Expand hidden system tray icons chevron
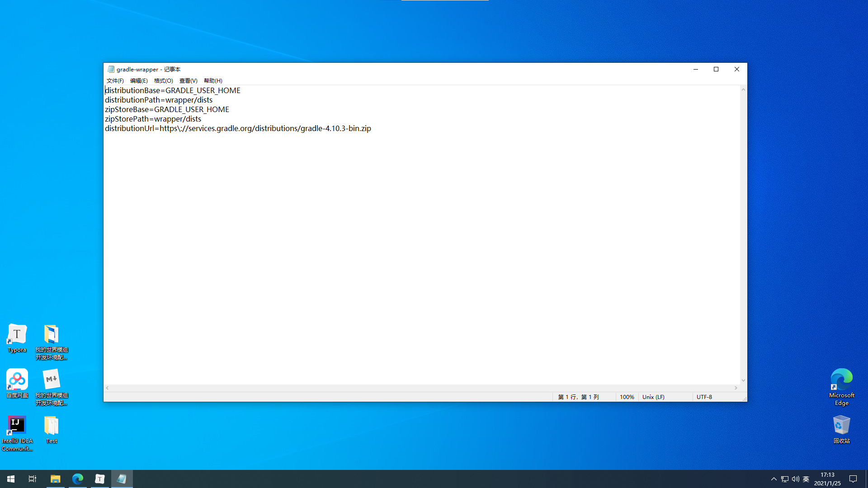The image size is (868, 488). 774,479
